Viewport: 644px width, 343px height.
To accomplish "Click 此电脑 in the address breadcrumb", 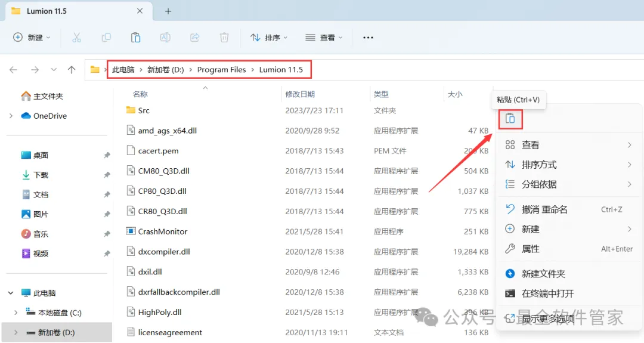I will (123, 70).
